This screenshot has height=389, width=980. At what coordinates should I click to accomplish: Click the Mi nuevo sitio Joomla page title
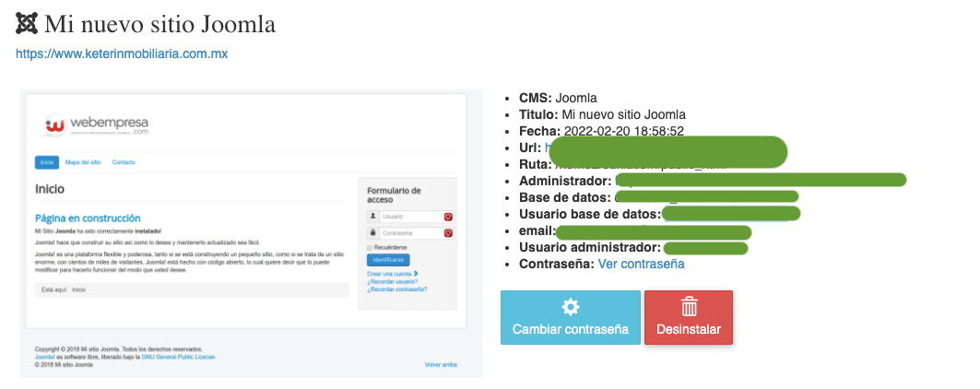160,24
